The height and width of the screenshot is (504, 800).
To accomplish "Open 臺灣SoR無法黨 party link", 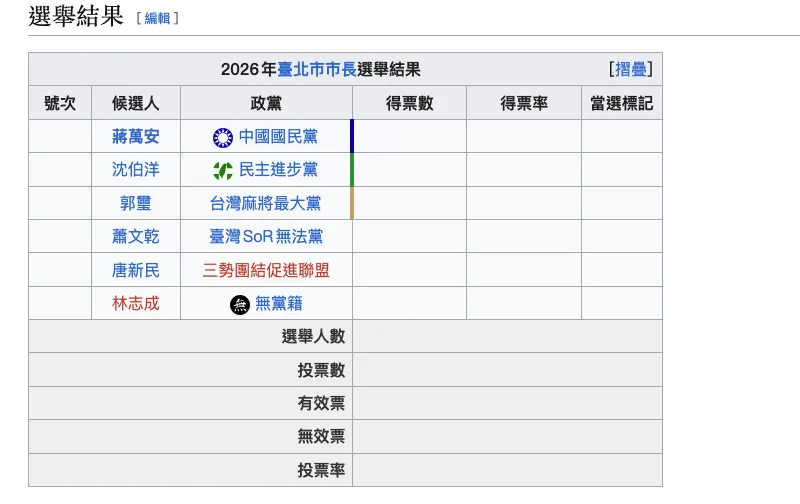I will coord(266,236).
